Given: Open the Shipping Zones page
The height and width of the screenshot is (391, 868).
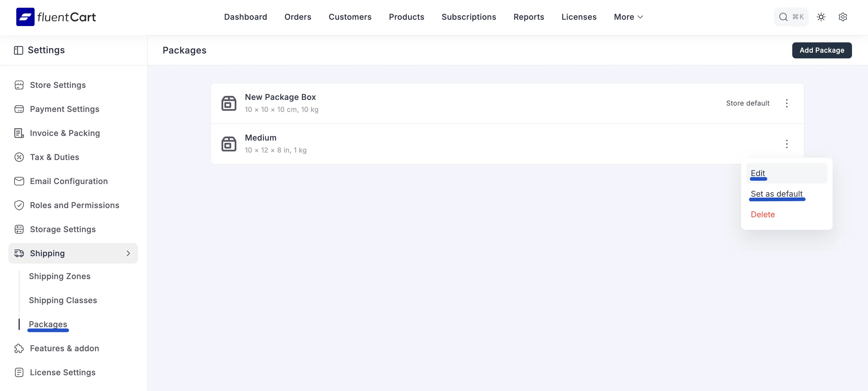Looking at the screenshot, I should (x=60, y=276).
